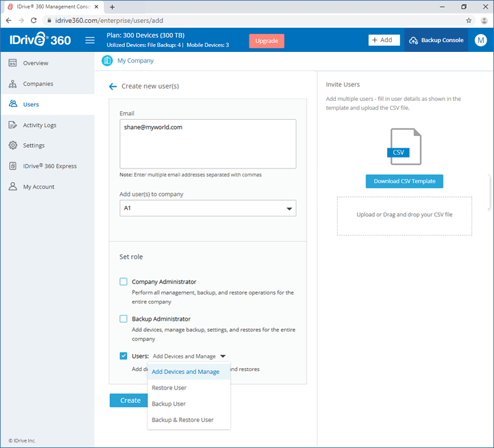This screenshot has width=494, height=448.
Task: Click the Companies hierarchy icon
Action: [x=12, y=83]
